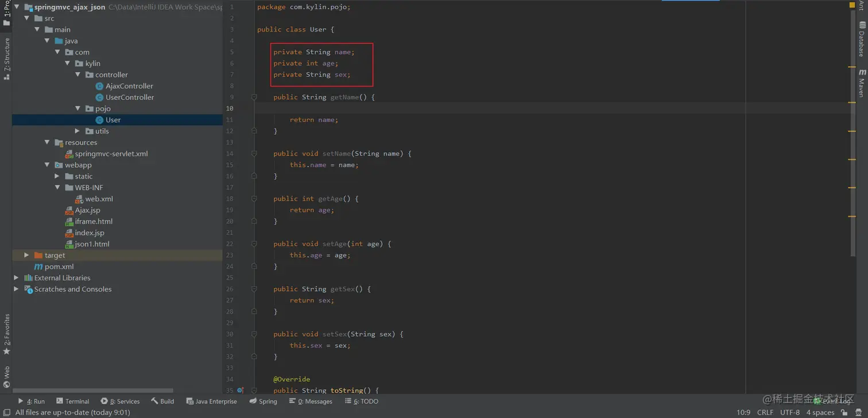The width and height of the screenshot is (868, 418).
Task: Open the Terminal tool window
Action: (73, 401)
